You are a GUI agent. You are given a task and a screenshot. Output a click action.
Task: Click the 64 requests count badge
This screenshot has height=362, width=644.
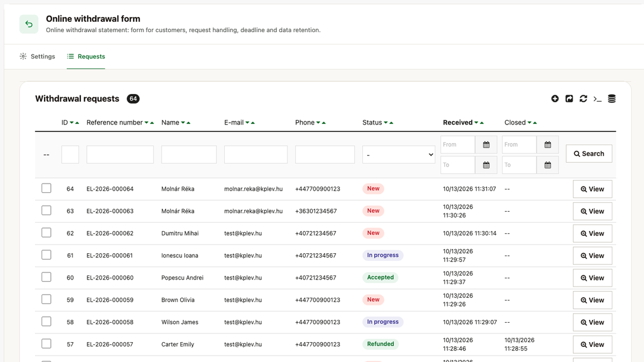click(x=133, y=98)
